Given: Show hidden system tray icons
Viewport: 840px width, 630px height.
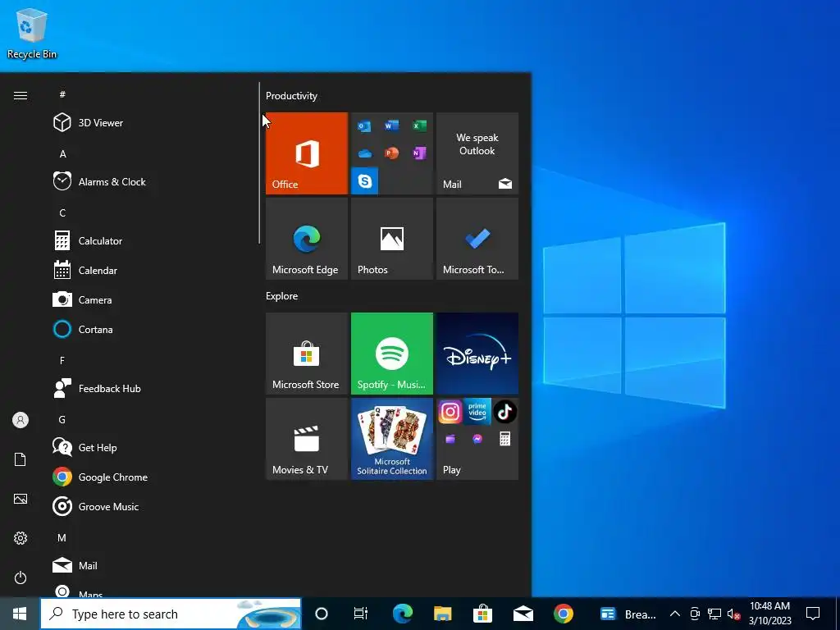Looking at the screenshot, I should click(675, 614).
